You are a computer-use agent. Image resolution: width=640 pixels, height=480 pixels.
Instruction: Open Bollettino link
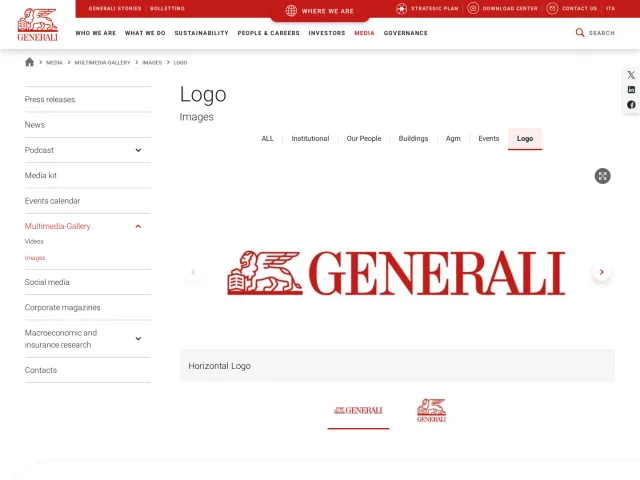(167, 9)
